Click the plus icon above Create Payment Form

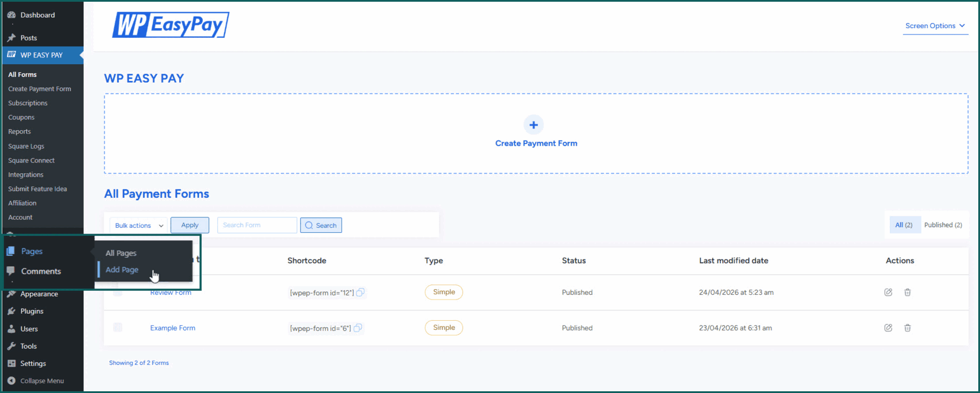(x=534, y=124)
